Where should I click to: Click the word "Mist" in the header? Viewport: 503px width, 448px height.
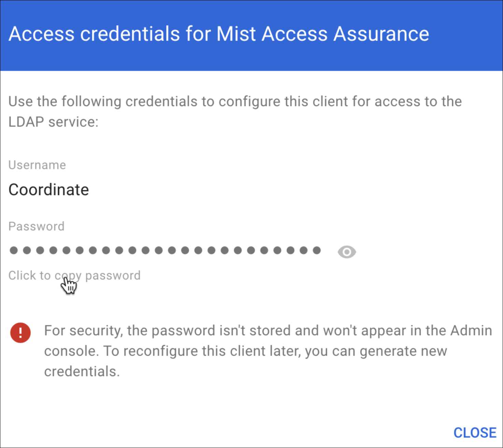236,34
